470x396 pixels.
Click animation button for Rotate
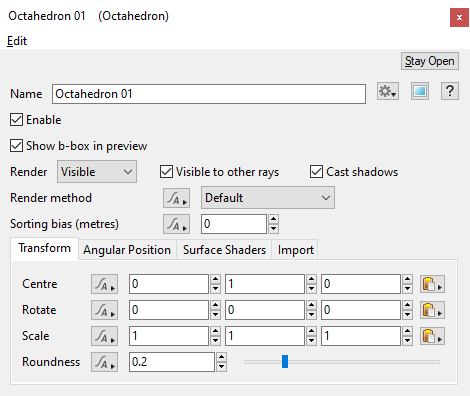pyautogui.click(x=104, y=310)
